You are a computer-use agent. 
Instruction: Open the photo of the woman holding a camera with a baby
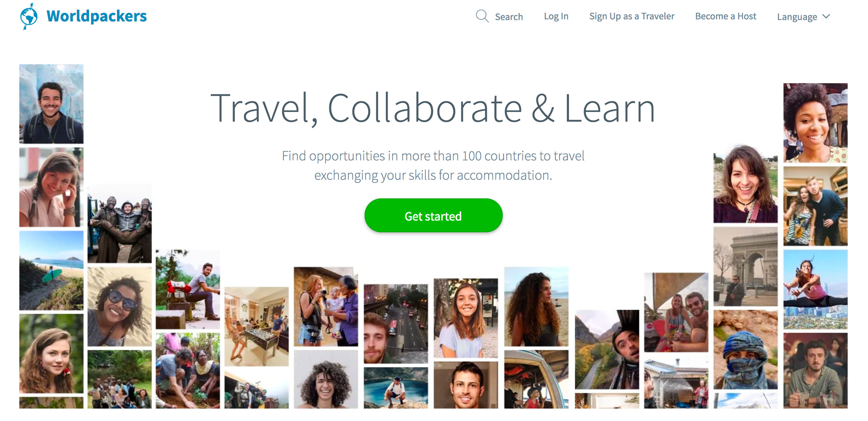pos(326,306)
